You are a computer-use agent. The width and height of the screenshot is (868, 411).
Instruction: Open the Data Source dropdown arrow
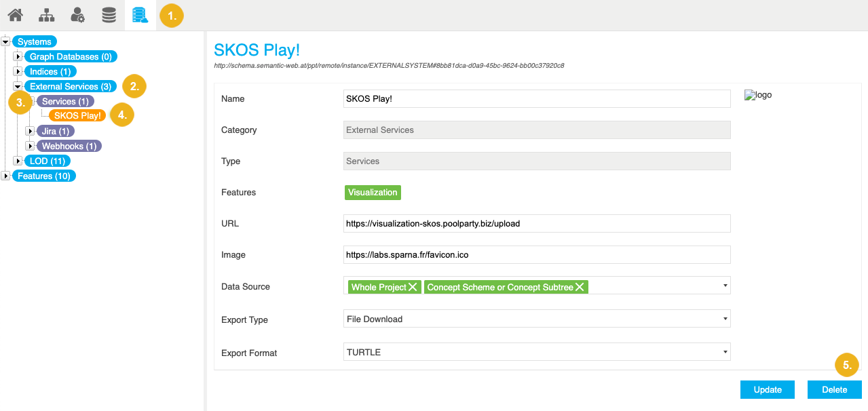(725, 286)
